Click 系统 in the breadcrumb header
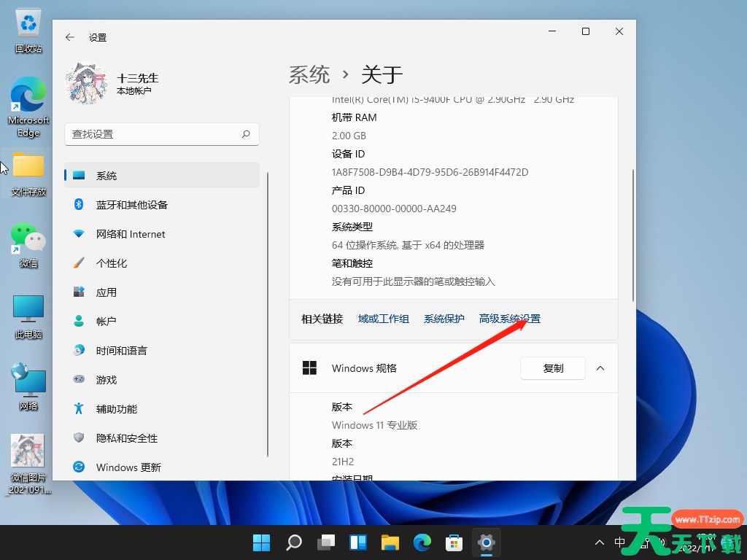The height and width of the screenshot is (560, 747). 309,74
